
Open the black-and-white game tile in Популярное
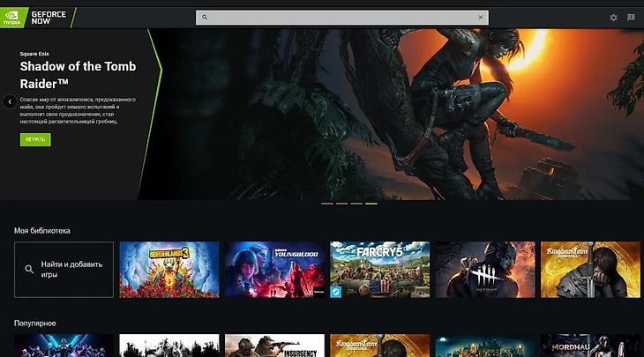coord(169,346)
